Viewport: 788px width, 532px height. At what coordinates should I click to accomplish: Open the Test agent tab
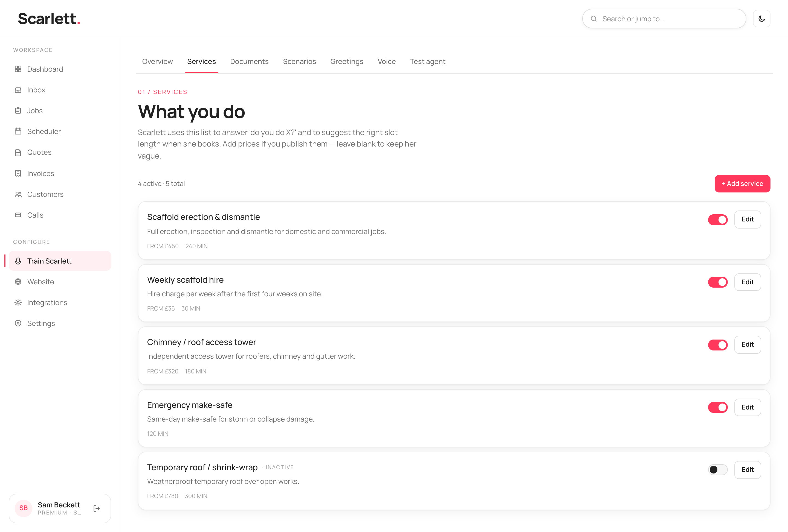tap(428, 62)
